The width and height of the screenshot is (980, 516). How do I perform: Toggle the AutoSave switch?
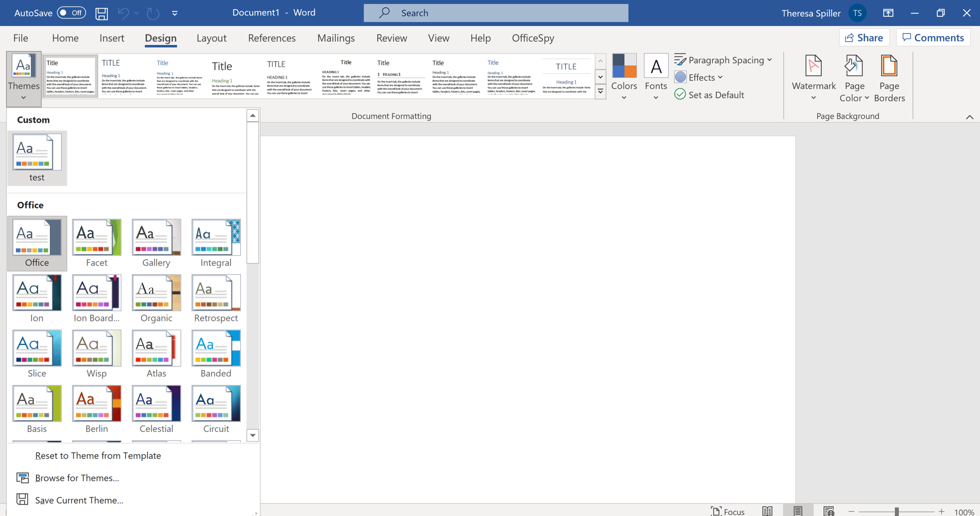[x=71, y=13]
